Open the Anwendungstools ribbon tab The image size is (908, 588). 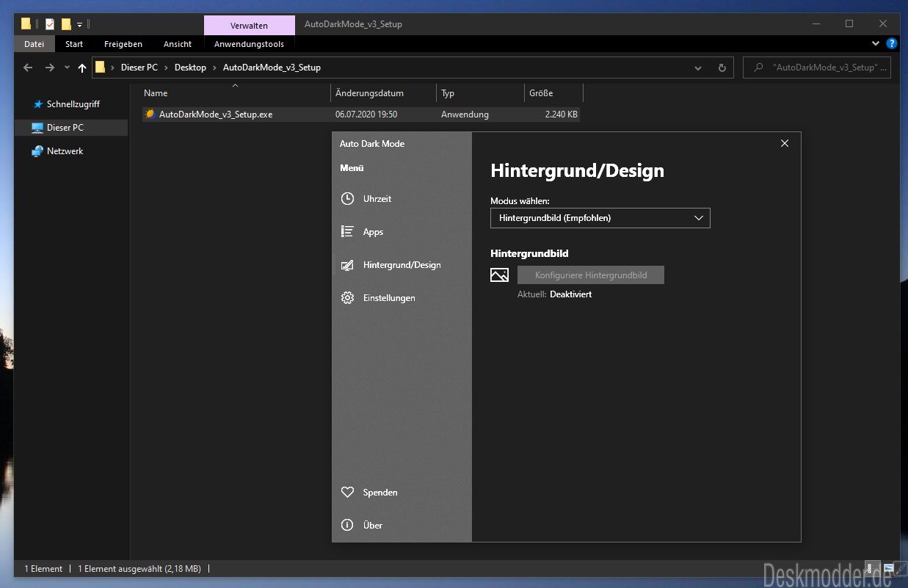[250, 44]
